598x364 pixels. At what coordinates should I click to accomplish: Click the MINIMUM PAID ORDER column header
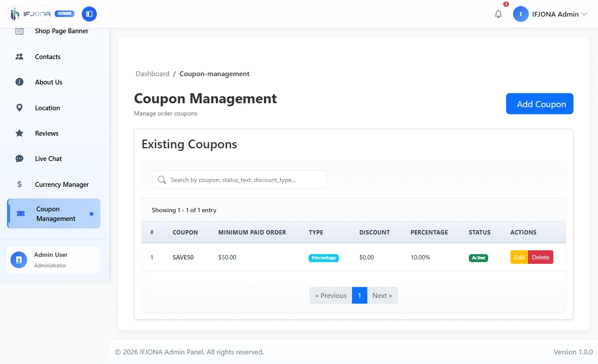(252, 232)
